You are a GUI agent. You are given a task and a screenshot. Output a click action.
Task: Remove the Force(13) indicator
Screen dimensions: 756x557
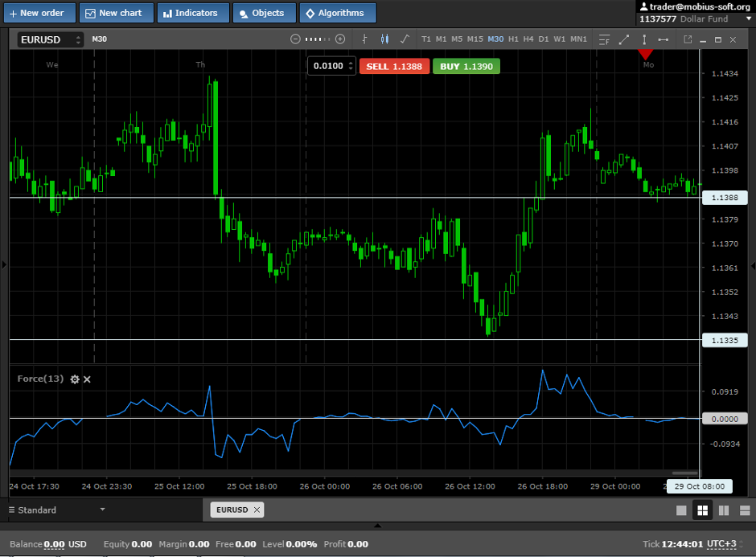pos(88,379)
